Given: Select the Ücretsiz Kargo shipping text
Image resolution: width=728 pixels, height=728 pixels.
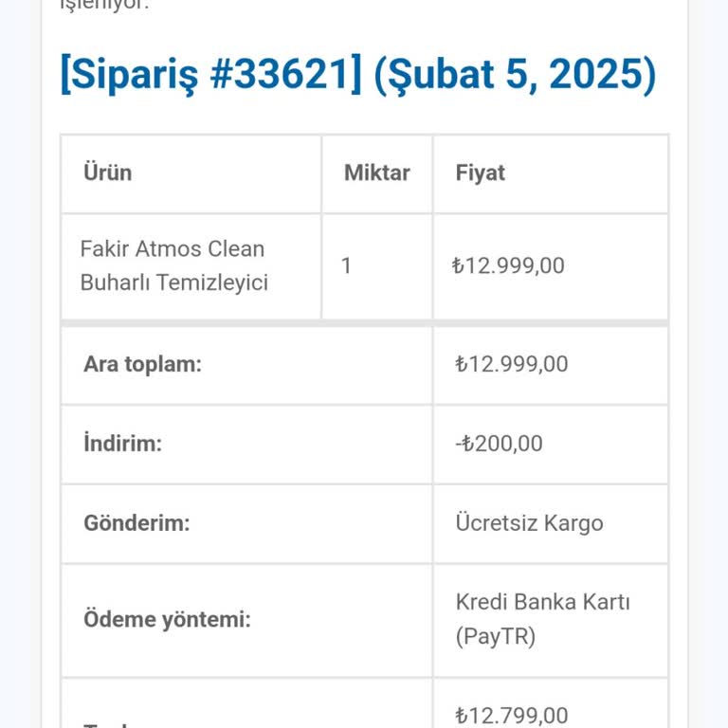Looking at the screenshot, I should [x=529, y=522].
